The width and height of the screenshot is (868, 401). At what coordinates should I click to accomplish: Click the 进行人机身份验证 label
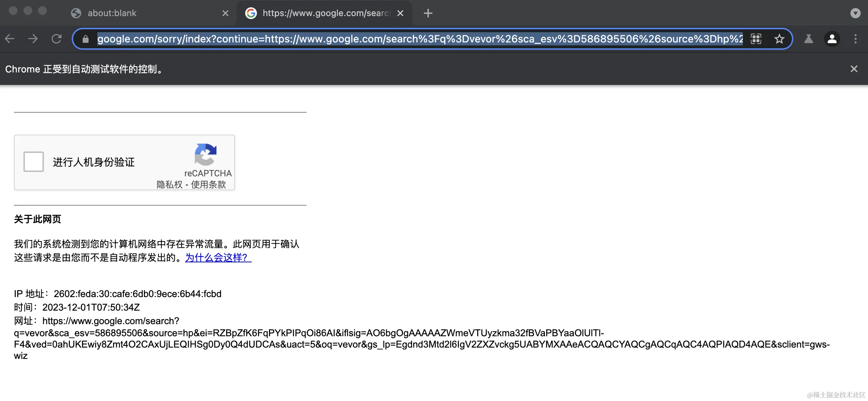pos(94,162)
